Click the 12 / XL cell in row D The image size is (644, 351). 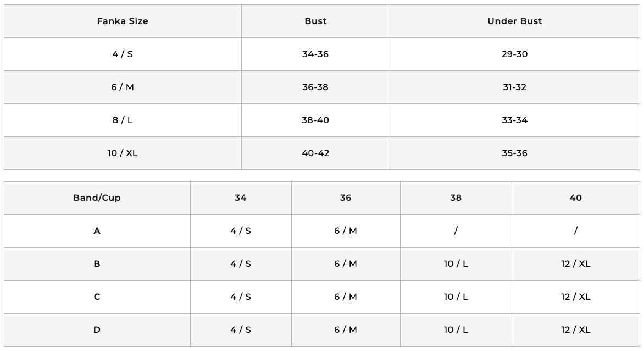575,330
